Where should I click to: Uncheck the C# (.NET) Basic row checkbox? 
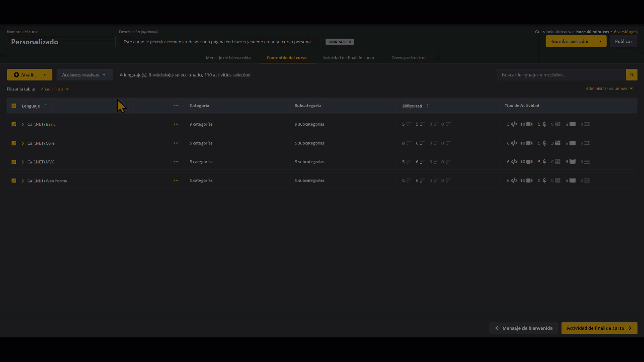14,124
